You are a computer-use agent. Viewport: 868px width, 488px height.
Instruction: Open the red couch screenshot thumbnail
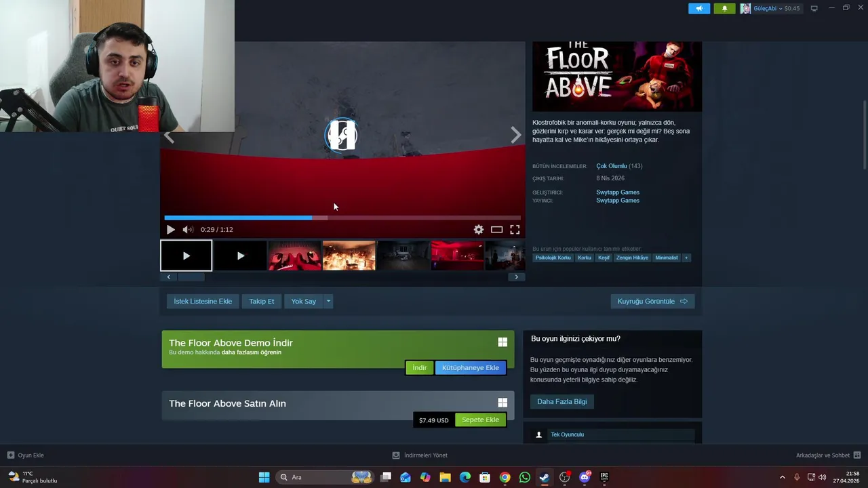pyautogui.click(x=294, y=256)
